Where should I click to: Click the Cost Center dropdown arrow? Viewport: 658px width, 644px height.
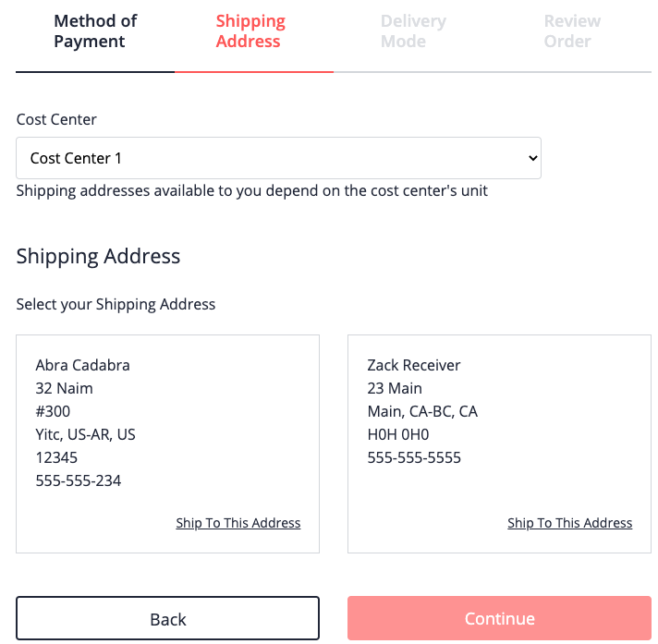[x=531, y=158]
